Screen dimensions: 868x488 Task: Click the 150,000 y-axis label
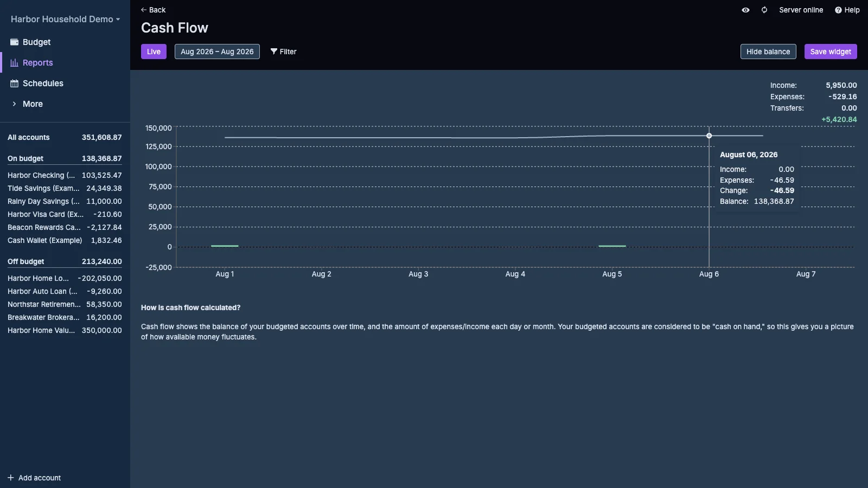pos(158,128)
